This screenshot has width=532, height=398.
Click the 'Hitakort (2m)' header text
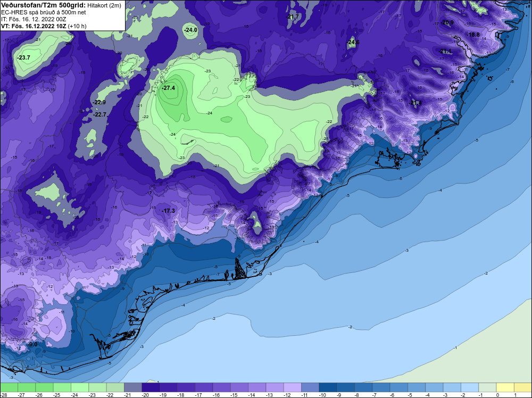(x=104, y=5)
